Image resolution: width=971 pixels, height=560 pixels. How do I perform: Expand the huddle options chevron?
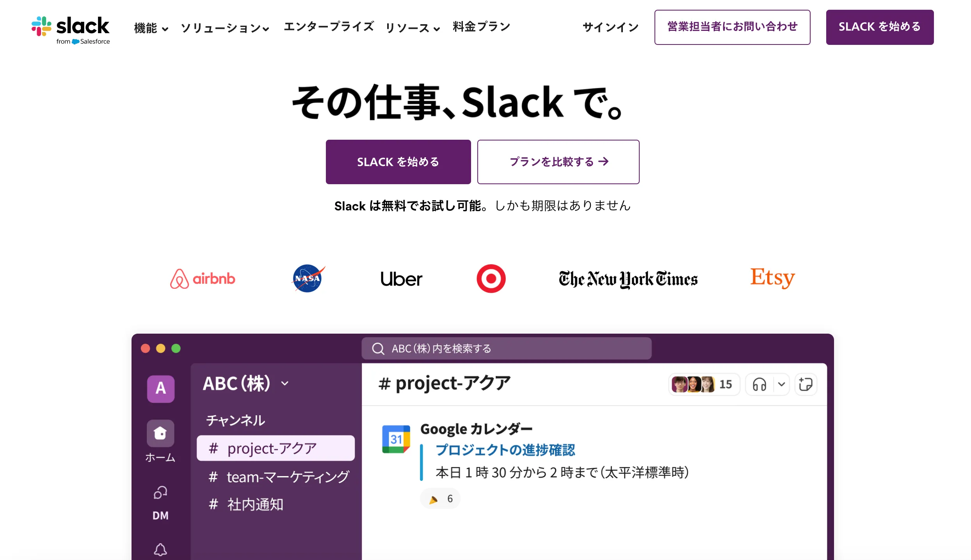(781, 384)
